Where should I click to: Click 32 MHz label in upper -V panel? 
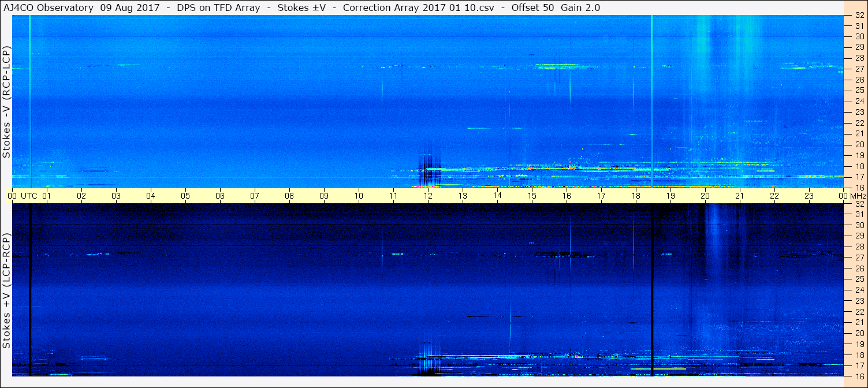pos(859,16)
